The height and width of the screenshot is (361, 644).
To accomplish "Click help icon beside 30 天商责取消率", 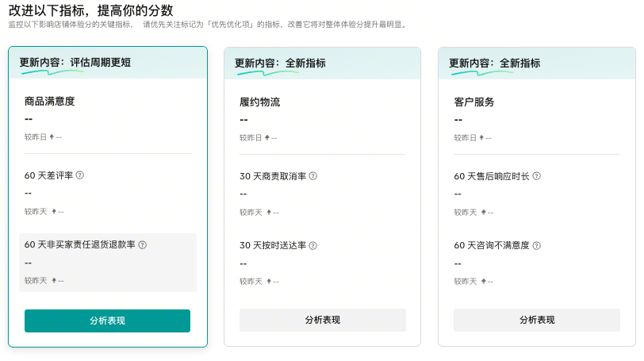I will click(x=312, y=175).
